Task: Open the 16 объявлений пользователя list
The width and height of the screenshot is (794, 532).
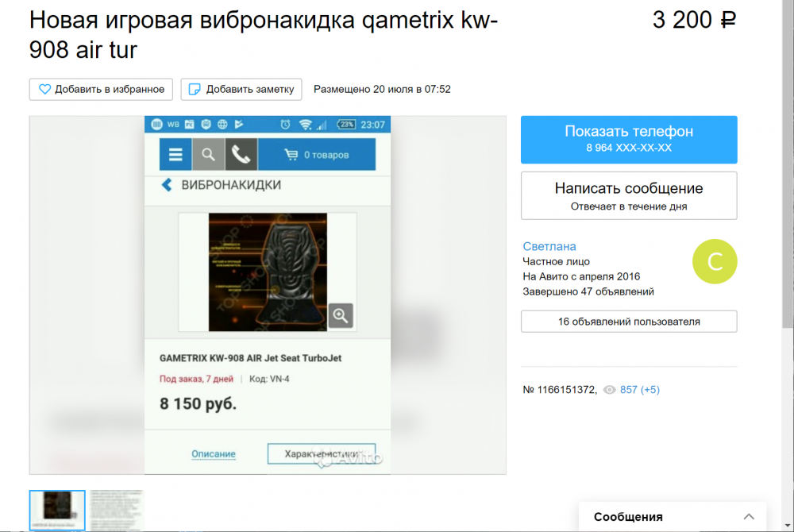Action: (x=628, y=322)
